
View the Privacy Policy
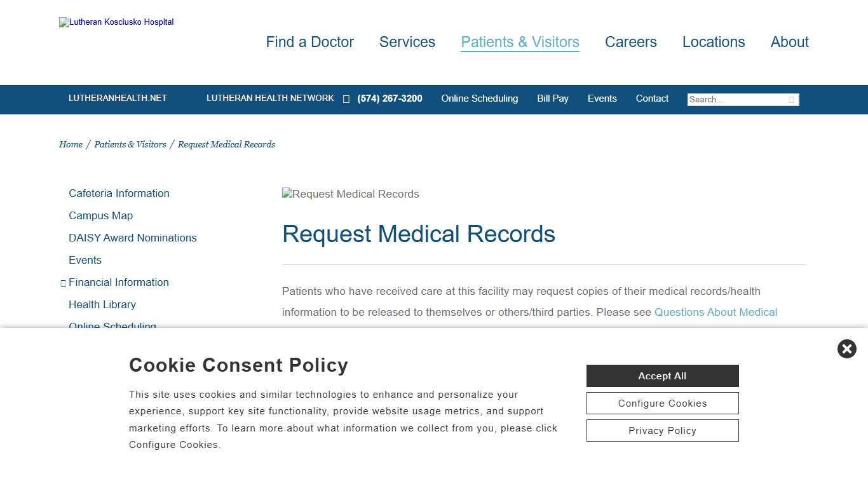coord(662,430)
